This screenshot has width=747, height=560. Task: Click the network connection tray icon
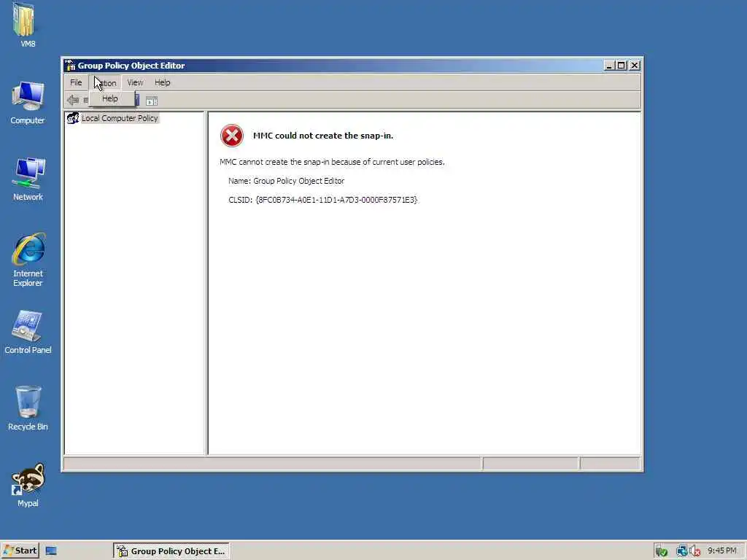tap(682, 551)
